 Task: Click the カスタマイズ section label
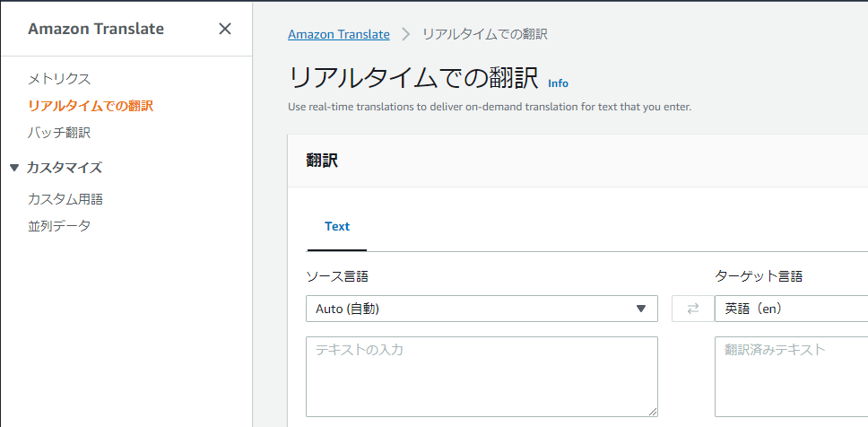coord(65,168)
